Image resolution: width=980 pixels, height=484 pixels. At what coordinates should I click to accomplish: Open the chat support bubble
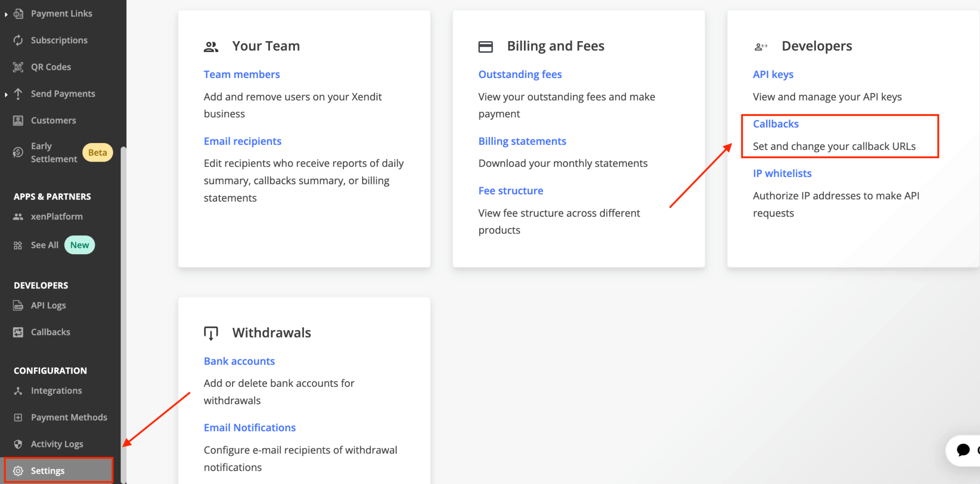pyautogui.click(x=963, y=450)
